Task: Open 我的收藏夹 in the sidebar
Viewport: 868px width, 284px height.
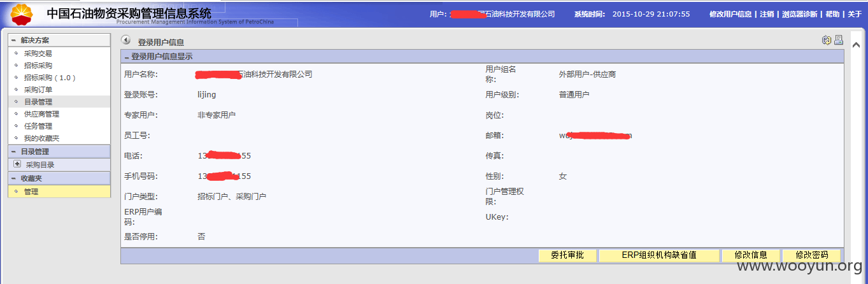Action: tap(41, 138)
